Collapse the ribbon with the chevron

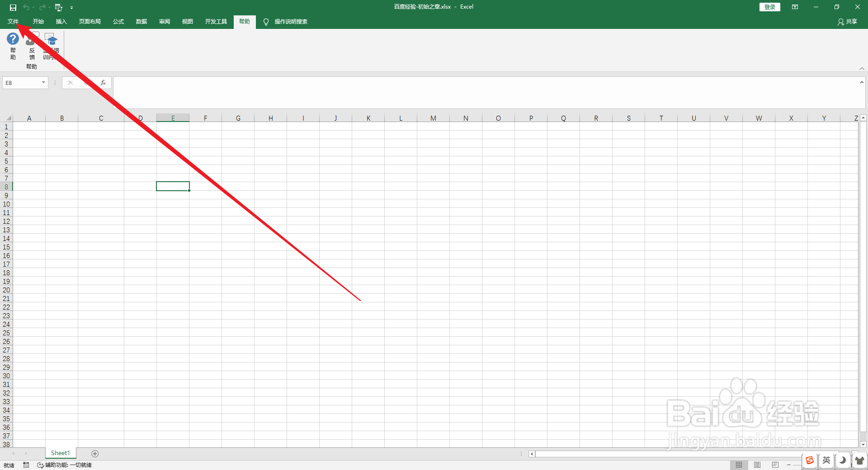[862, 68]
